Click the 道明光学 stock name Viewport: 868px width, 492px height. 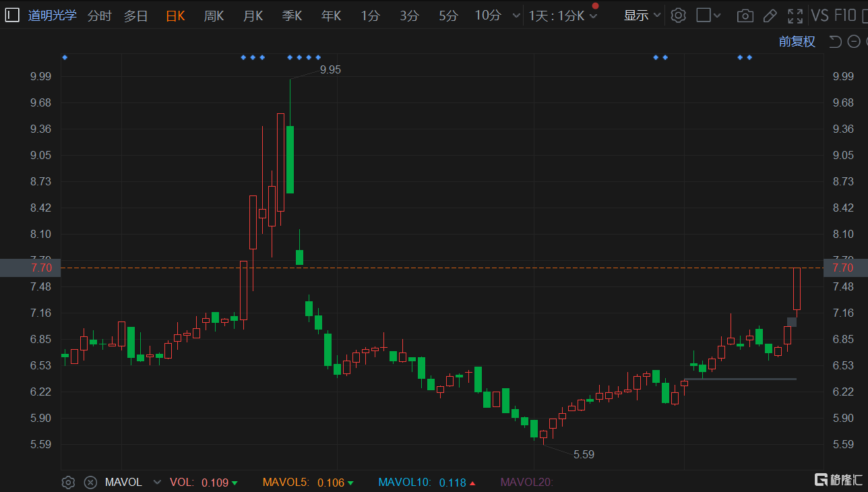point(53,16)
